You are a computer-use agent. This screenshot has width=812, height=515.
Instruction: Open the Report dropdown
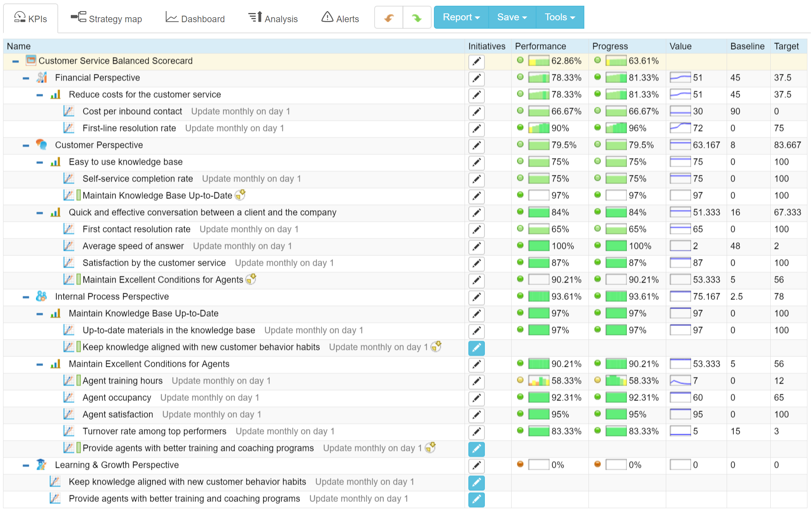click(461, 17)
